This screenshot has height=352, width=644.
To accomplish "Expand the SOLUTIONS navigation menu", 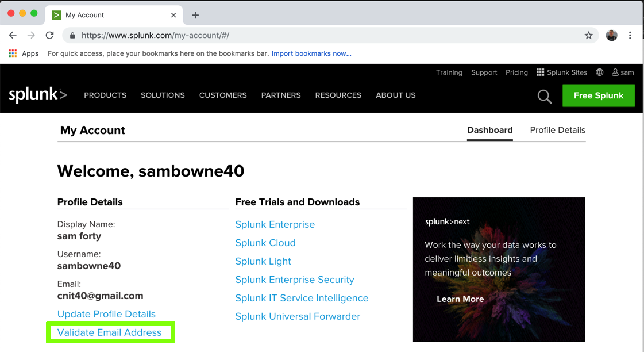I will point(163,95).
